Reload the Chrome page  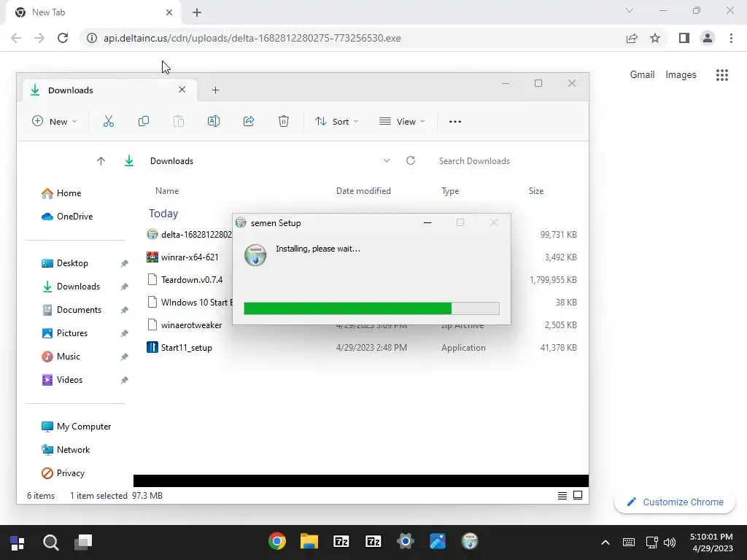click(x=63, y=38)
